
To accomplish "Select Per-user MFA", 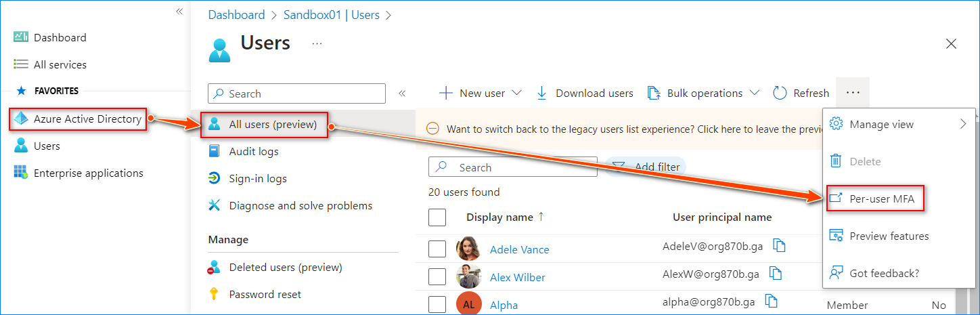I will [x=876, y=198].
